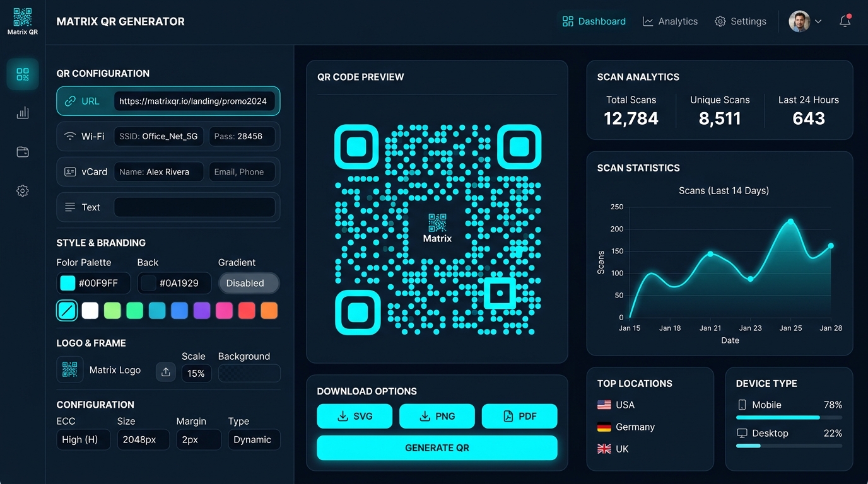Click the foreground color #00F9FF swatch
868x484 pixels.
(67, 283)
